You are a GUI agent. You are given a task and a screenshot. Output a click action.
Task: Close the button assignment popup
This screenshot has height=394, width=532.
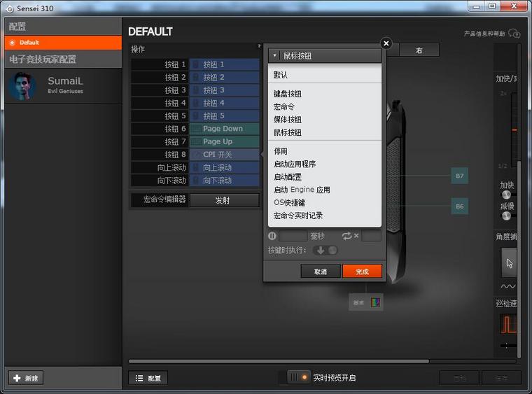tap(386, 43)
